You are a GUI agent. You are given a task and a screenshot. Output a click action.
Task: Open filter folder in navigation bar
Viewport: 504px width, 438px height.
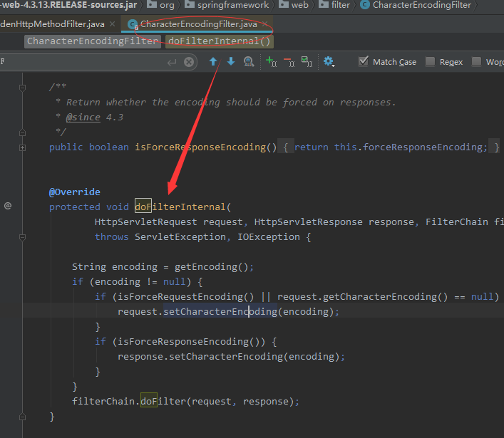point(334,5)
